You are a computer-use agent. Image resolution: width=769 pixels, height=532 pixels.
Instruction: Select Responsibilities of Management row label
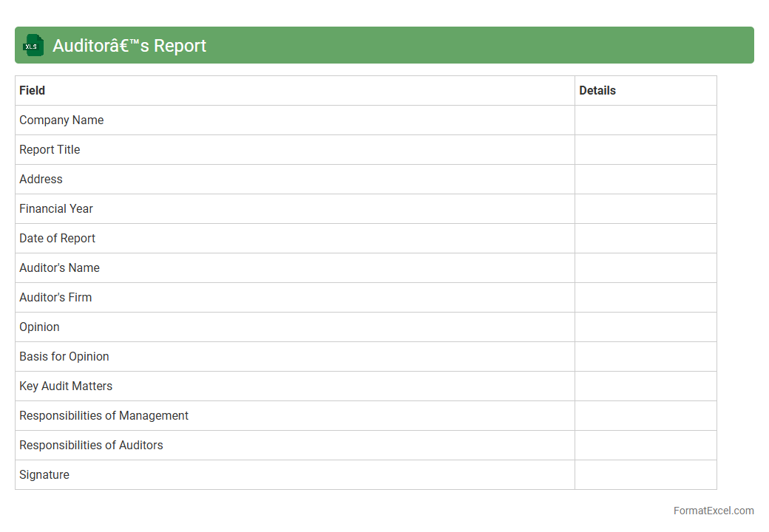point(104,415)
